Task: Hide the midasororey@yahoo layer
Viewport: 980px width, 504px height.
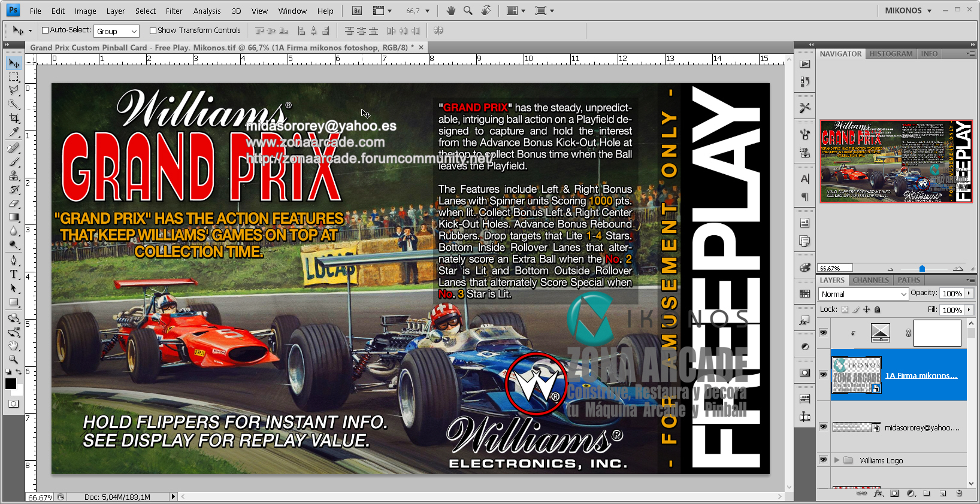Action: pos(824,427)
